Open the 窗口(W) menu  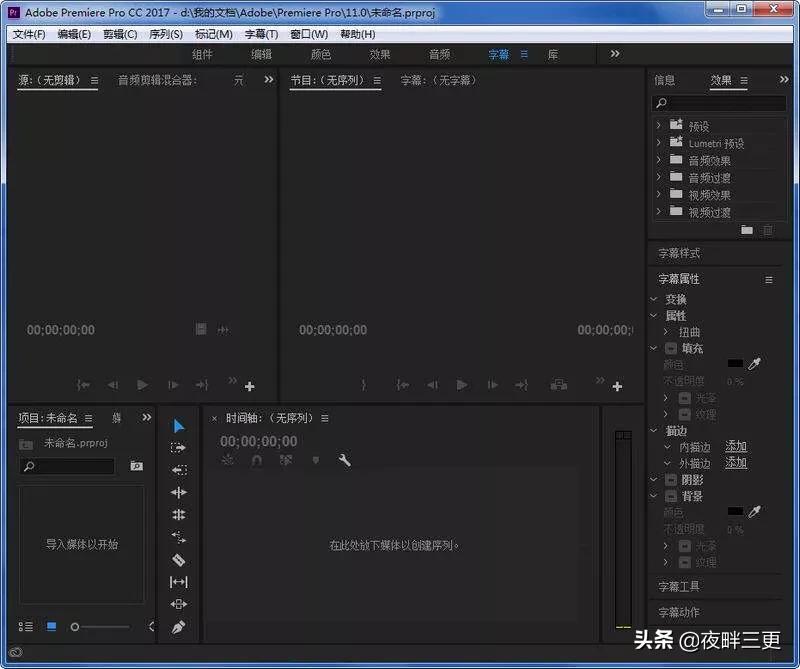click(309, 34)
